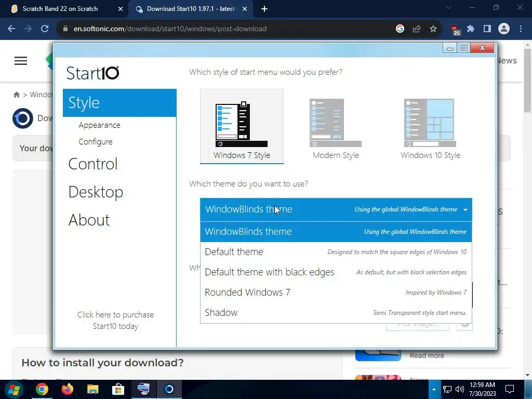Open Softonic hamburger menu
This screenshot has height=399, width=532.
pos(21,61)
